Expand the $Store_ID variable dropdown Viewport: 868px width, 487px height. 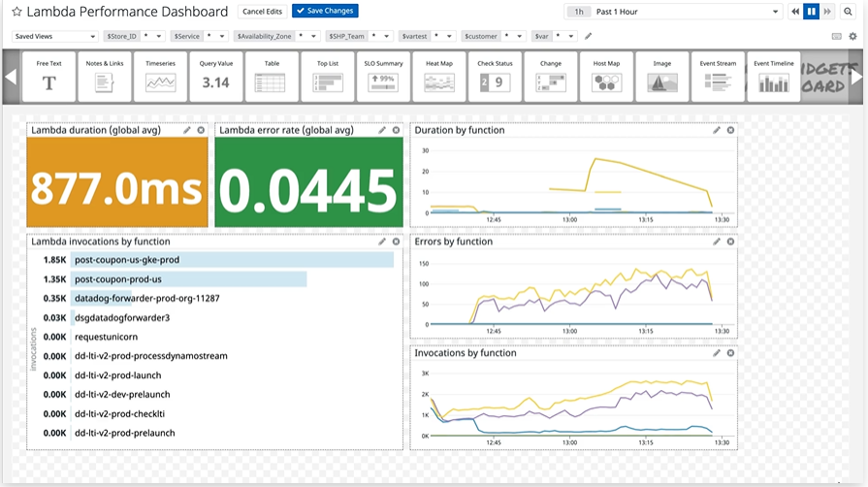coord(156,36)
